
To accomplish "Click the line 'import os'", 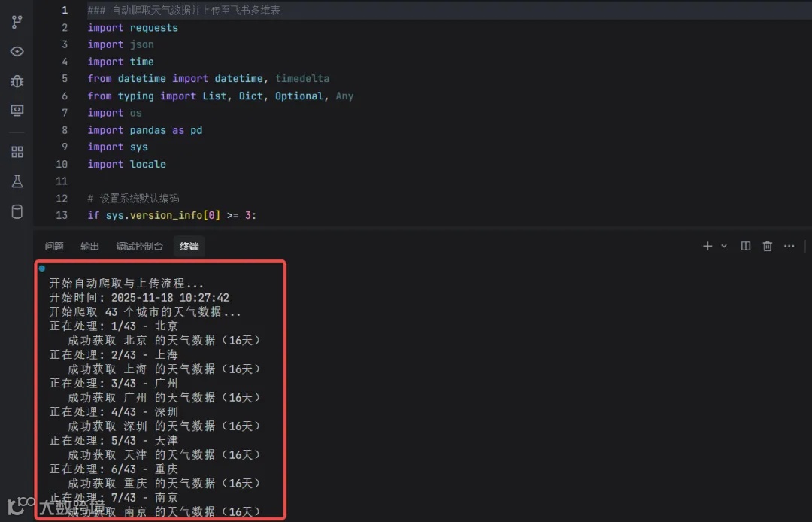I will [114, 113].
